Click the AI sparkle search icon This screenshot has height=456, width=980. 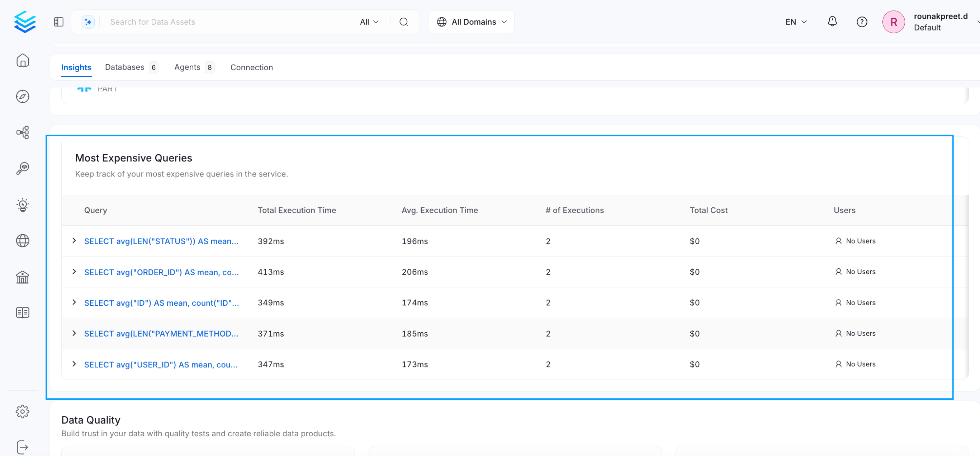(88, 22)
